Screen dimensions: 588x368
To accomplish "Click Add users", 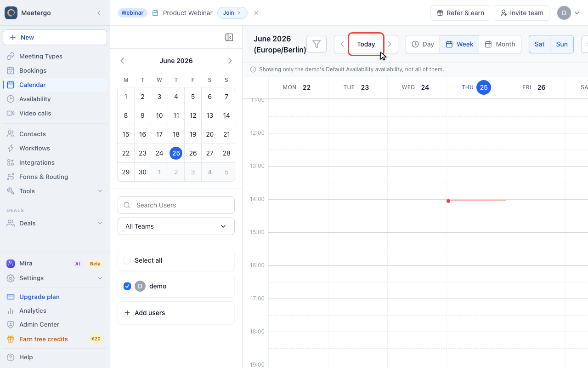I will [176, 313].
